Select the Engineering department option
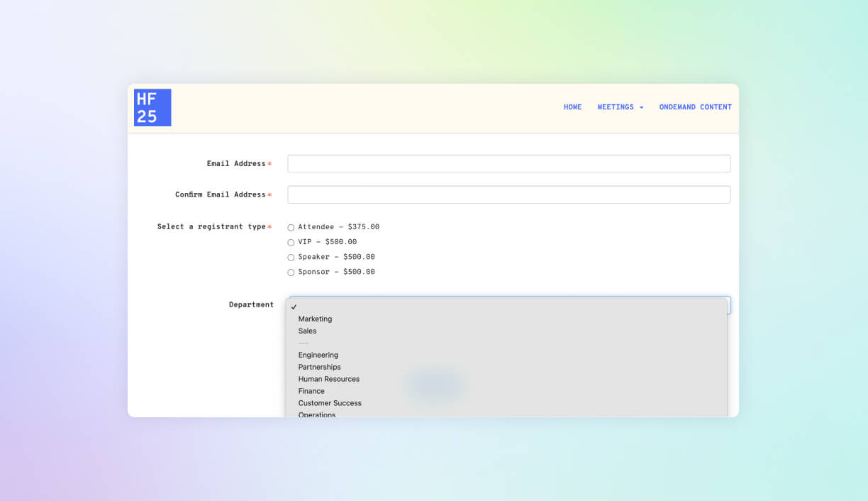Screen dimensions: 868x501 click(x=318, y=355)
